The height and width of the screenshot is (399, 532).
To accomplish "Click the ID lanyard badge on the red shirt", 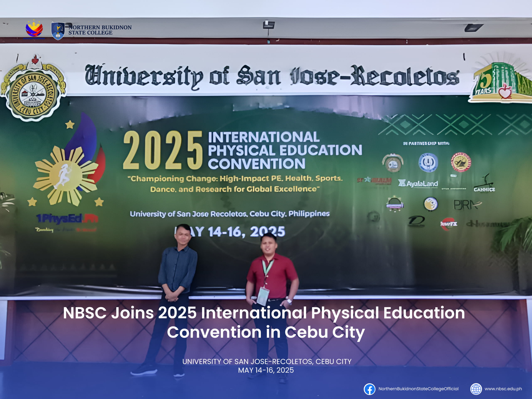I will click(x=263, y=296).
